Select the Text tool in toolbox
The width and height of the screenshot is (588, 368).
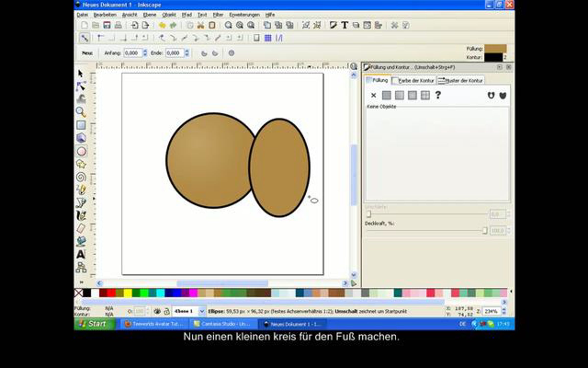pos(81,254)
